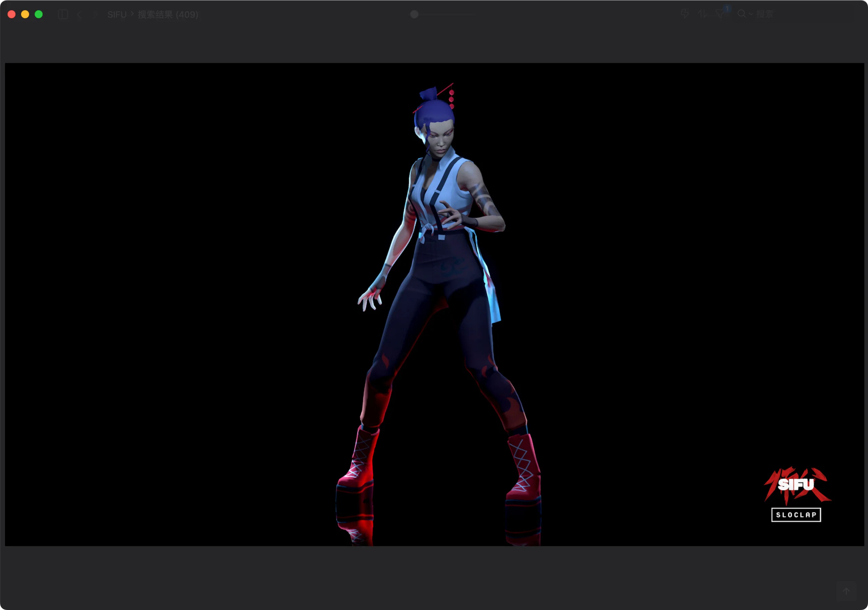The width and height of the screenshot is (868, 610).
Task: Expand the search options dropdown chevron
Action: (x=751, y=14)
